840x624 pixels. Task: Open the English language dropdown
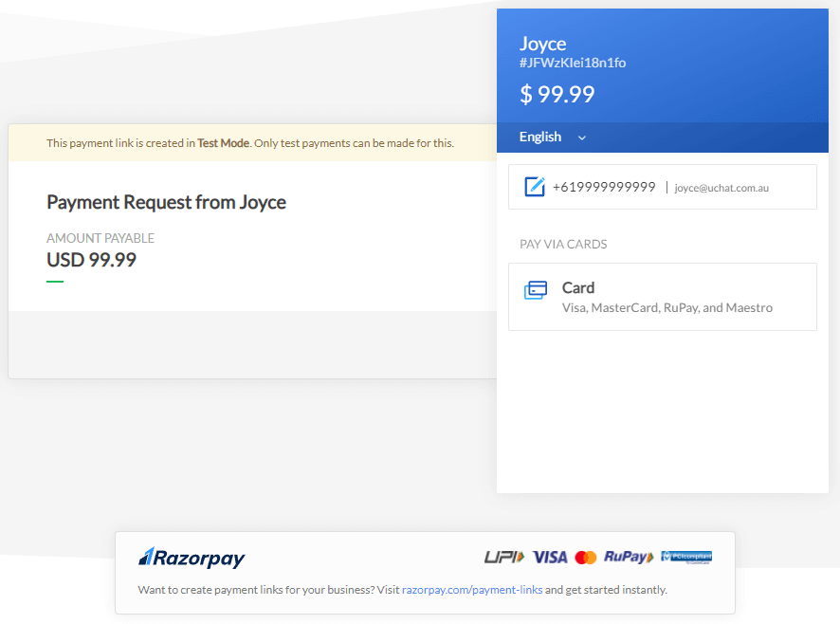point(540,137)
